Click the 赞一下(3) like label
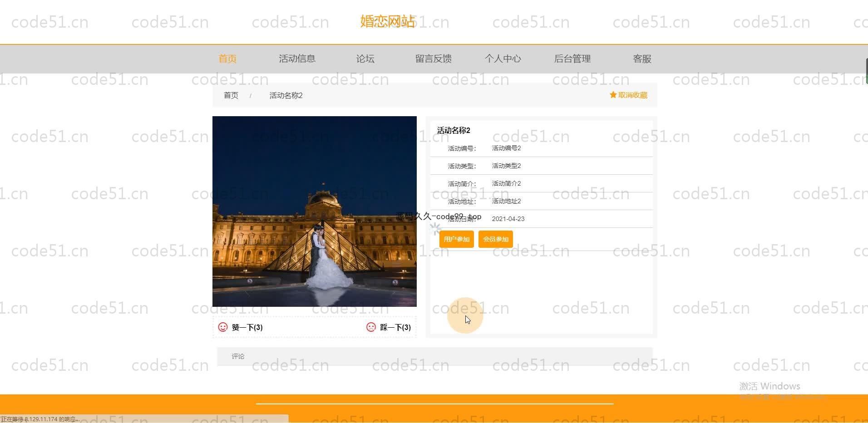Screen dimensions: 868x423 pos(247,327)
